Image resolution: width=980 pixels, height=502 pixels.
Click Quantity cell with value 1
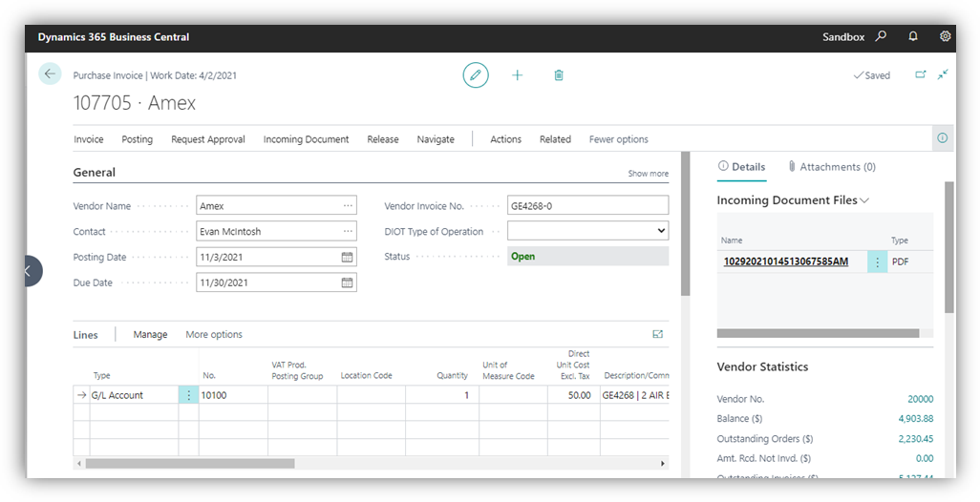(442, 395)
